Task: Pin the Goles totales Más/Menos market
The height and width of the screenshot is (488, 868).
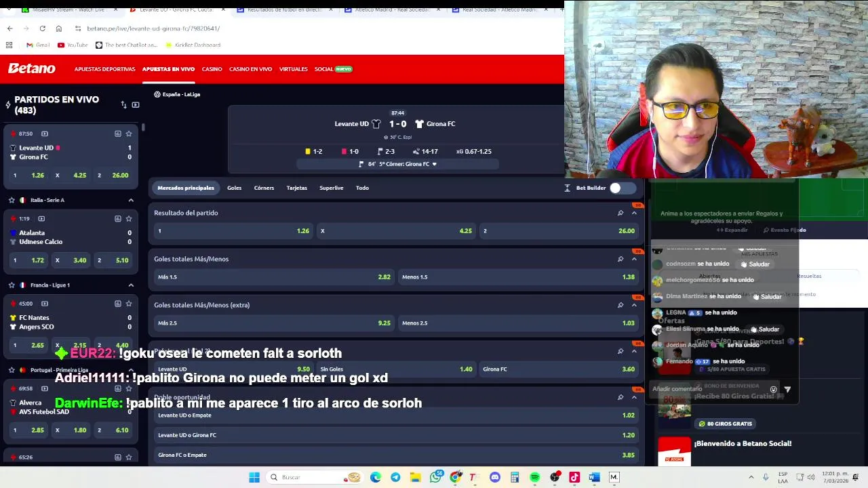Action: (x=620, y=259)
